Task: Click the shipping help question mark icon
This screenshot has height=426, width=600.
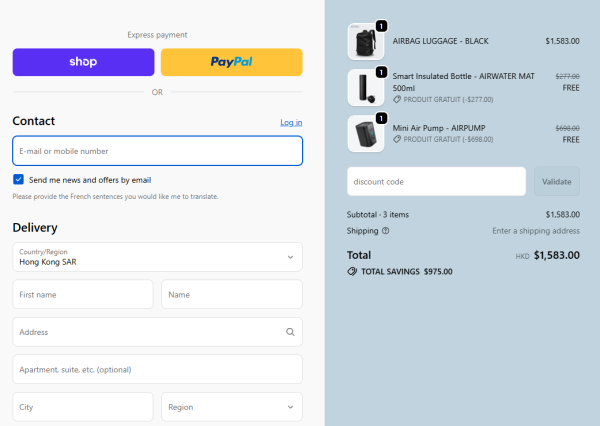Action: point(386,231)
